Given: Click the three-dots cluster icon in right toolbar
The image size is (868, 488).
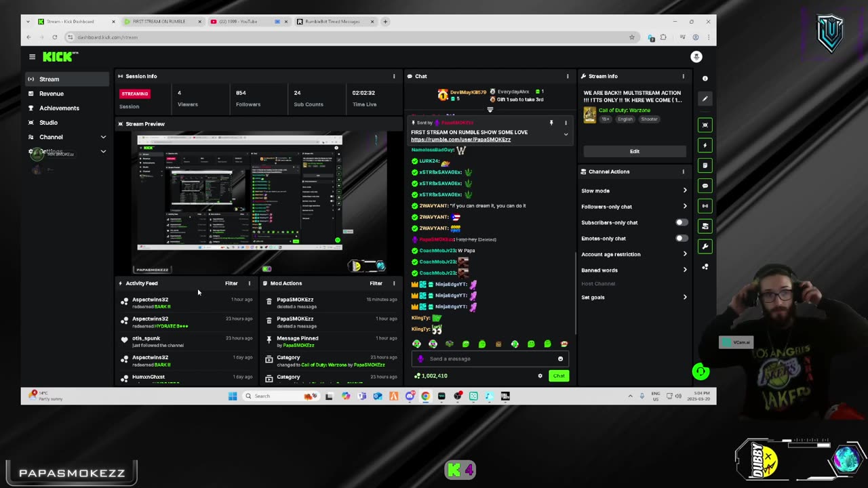Looking at the screenshot, I should [x=705, y=267].
